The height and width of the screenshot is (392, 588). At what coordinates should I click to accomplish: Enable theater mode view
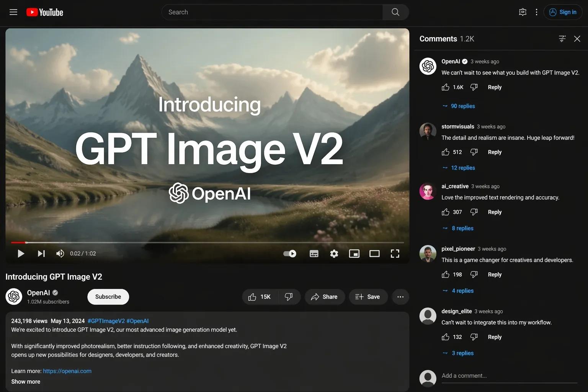[374, 254]
